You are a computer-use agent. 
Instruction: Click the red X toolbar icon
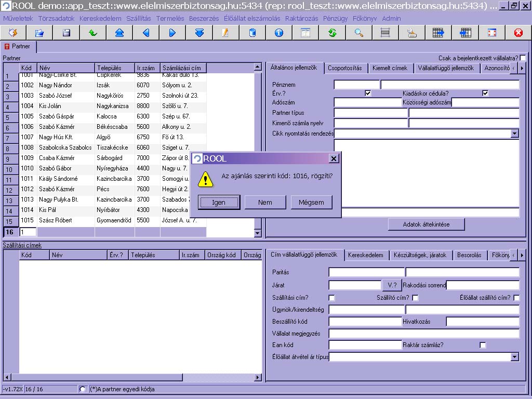tap(518, 33)
